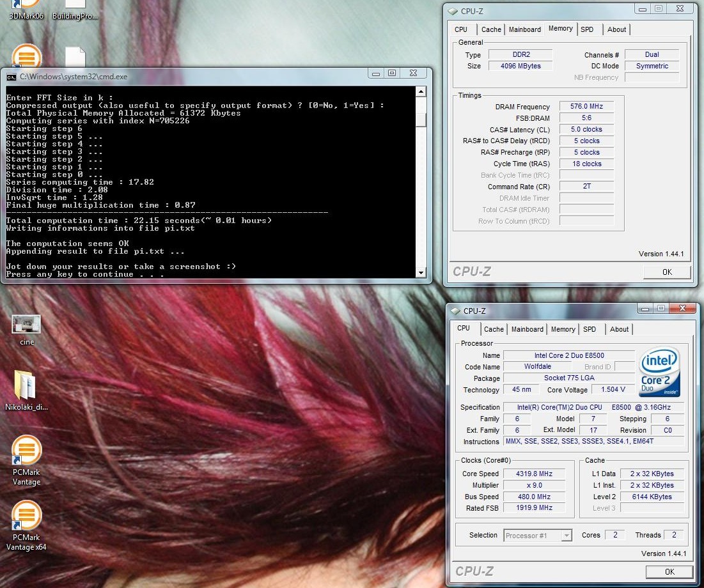Maximize the cmd.exe window
Image resolution: width=704 pixels, height=588 pixels.
(x=392, y=73)
